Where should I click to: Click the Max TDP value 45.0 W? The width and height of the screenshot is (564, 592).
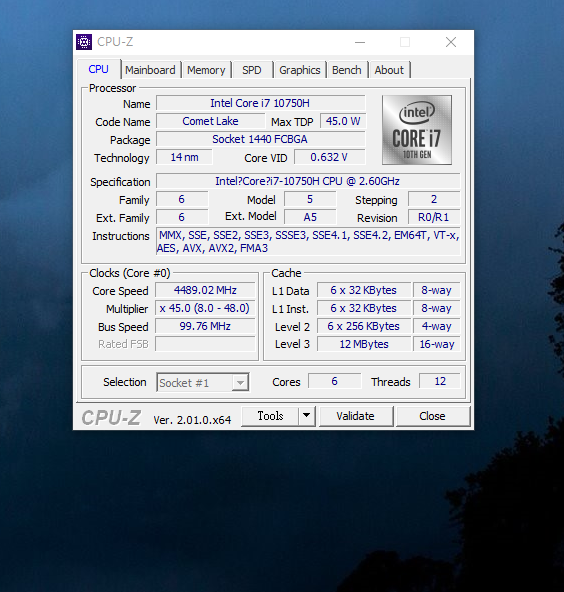(343, 121)
